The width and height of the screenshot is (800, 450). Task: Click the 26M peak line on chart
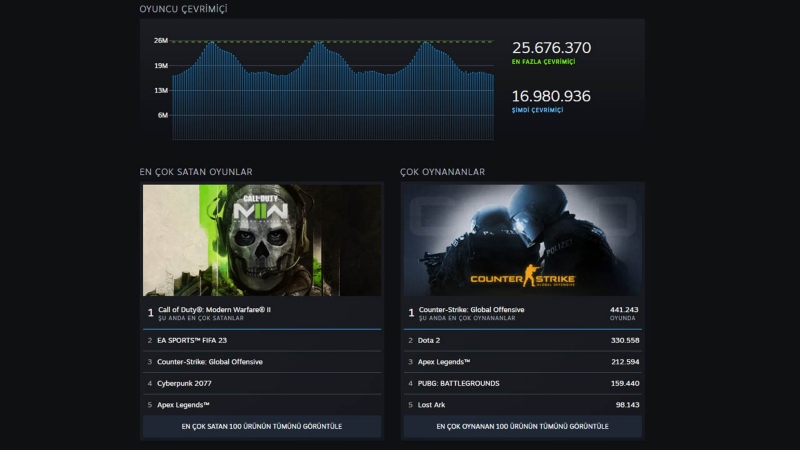330,41
